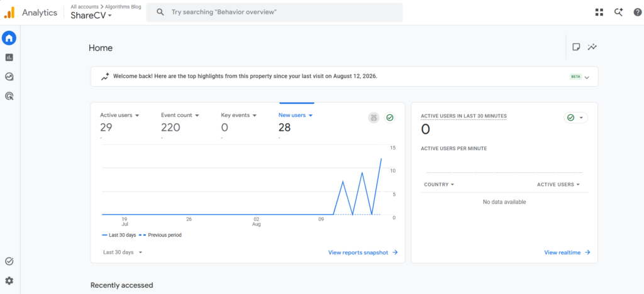Viewport: 644px width, 294px height.
Task: Open the COUNTRY dimension dropdown
Action: 439,185
